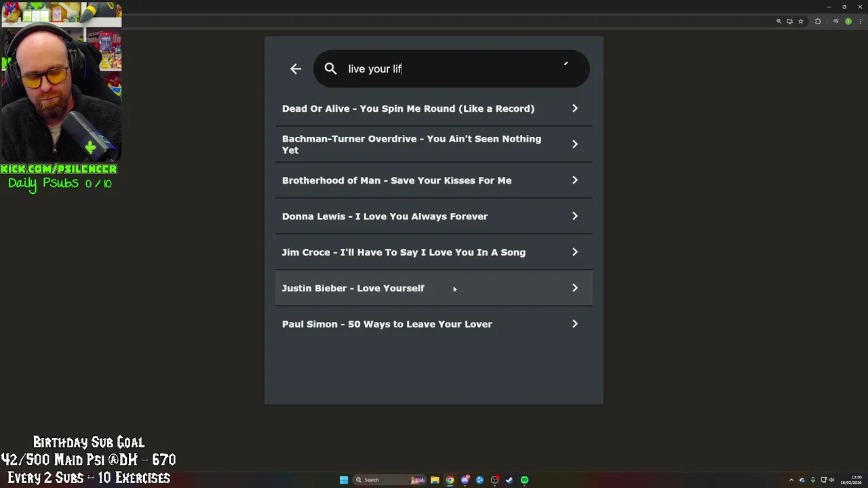This screenshot has width=868, height=488.
Task: Open chevron for Jim Croce song
Action: coord(575,252)
